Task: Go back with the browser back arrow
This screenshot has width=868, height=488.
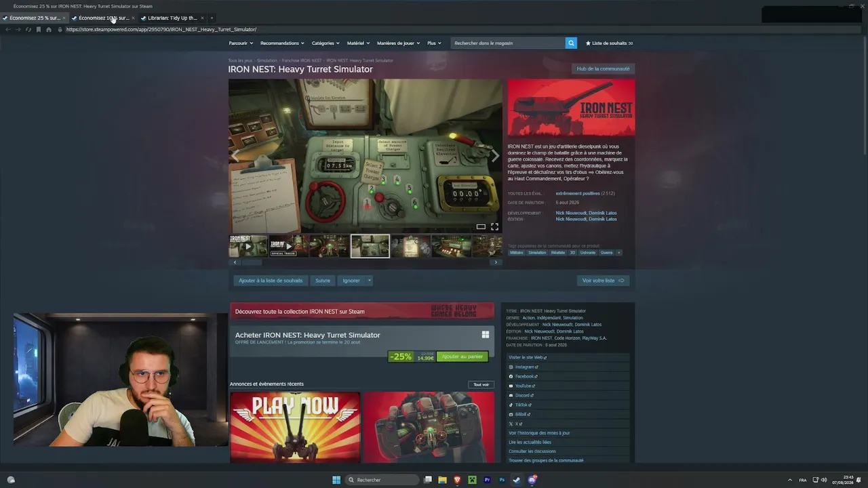Action: coord(8,29)
